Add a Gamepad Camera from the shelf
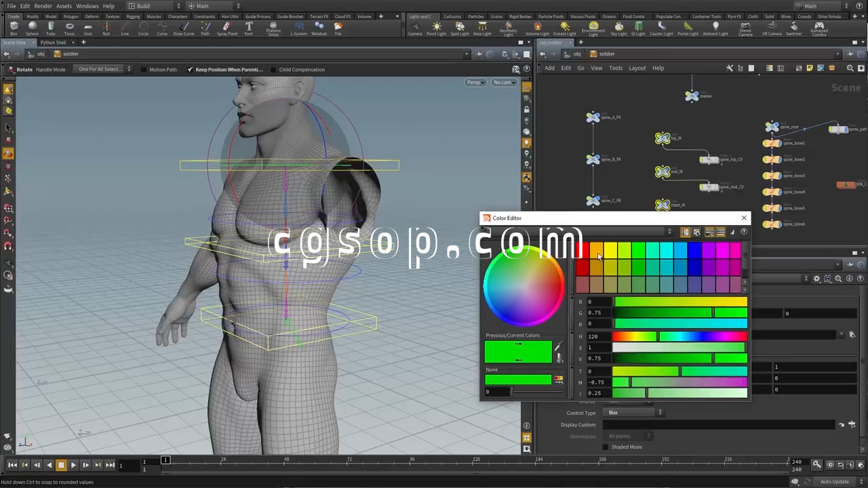This screenshot has width=868, height=488. [x=819, y=28]
